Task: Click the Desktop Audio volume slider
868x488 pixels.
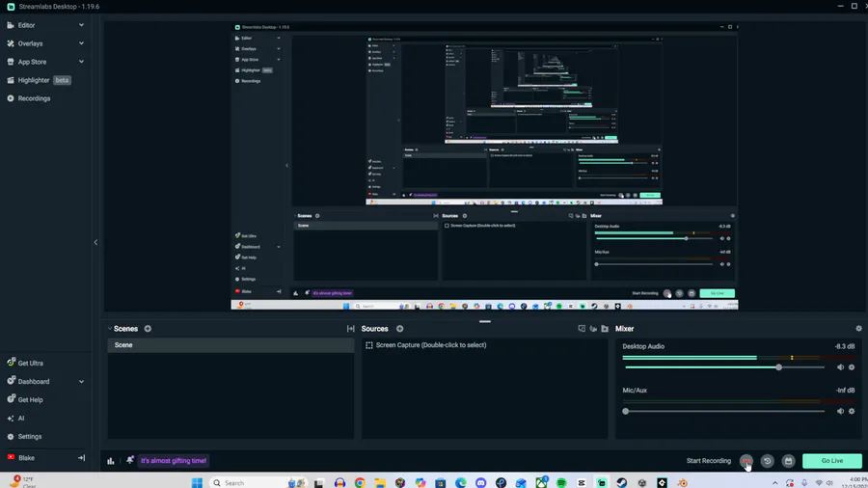Action: click(724, 367)
